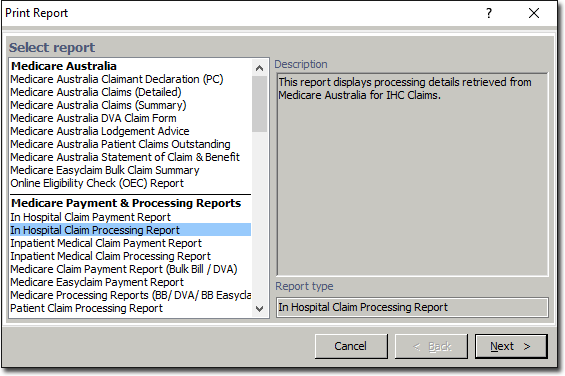
Task: Select Medicare Australia Statement of Claim & Benefit
Action: pos(125,157)
